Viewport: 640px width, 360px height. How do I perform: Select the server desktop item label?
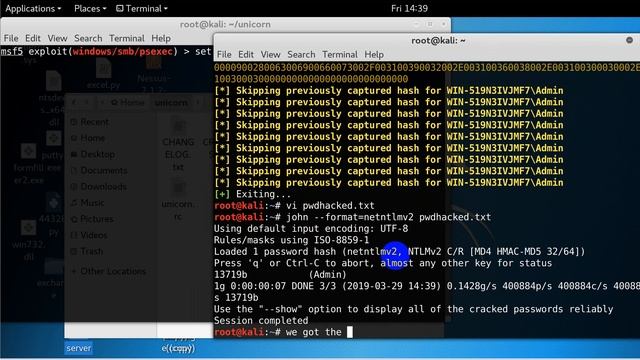[x=78, y=348]
